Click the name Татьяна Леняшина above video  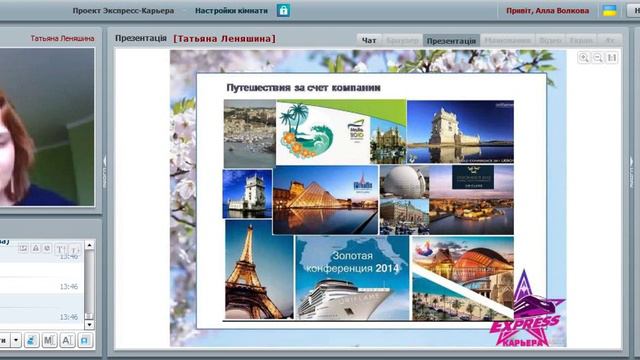coord(62,38)
